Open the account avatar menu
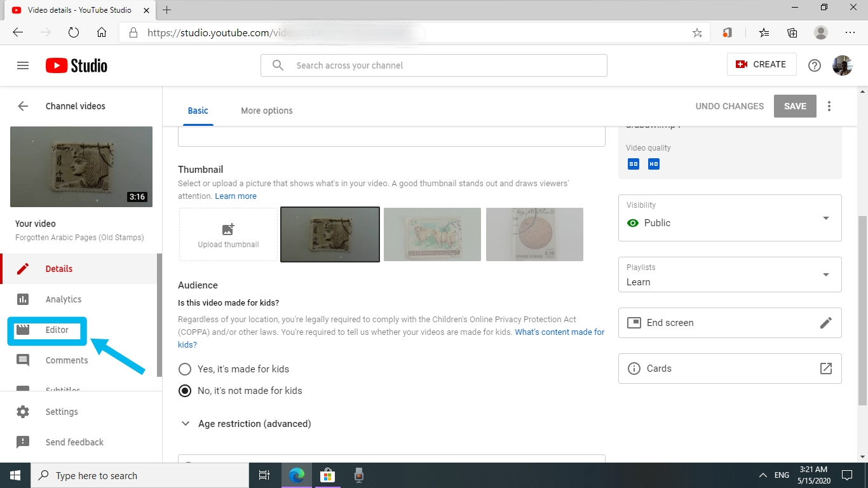The width and height of the screenshot is (868, 488). coord(843,65)
